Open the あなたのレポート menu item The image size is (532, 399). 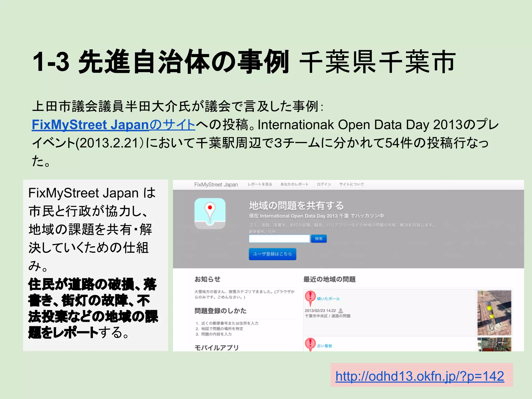294,184
